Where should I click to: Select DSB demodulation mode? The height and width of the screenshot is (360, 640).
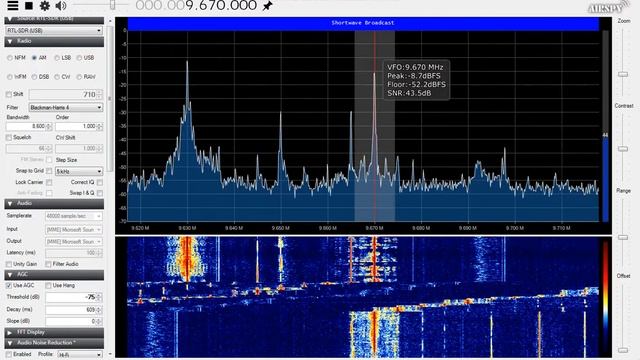(x=34, y=77)
